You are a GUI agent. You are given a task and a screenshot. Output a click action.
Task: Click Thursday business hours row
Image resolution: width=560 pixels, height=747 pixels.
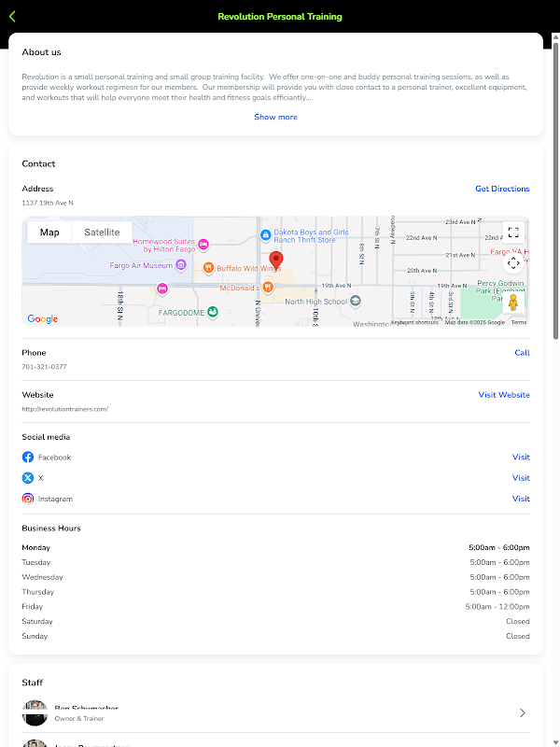pyautogui.click(x=275, y=592)
